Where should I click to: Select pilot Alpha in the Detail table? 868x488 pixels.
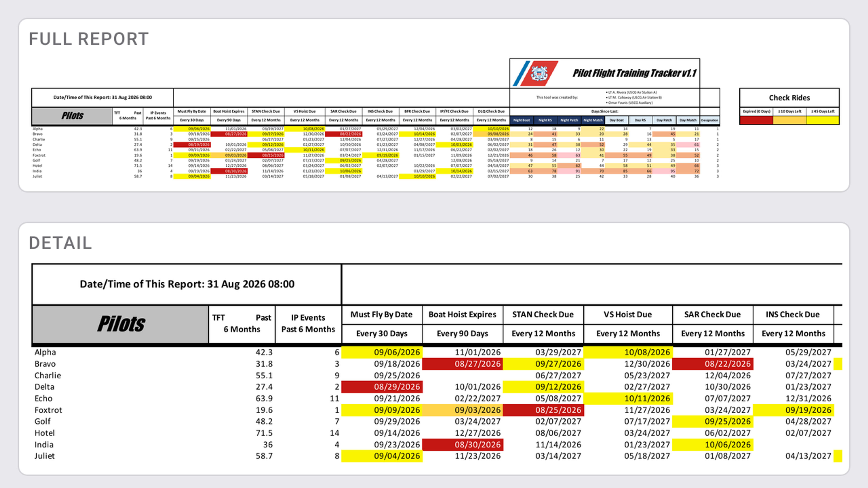[x=45, y=352]
